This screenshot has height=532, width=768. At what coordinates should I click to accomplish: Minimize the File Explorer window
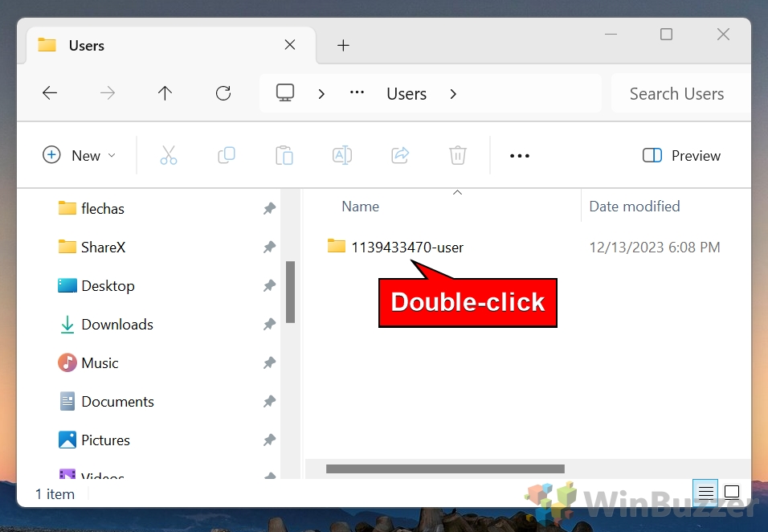pyautogui.click(x=611, y=35)
